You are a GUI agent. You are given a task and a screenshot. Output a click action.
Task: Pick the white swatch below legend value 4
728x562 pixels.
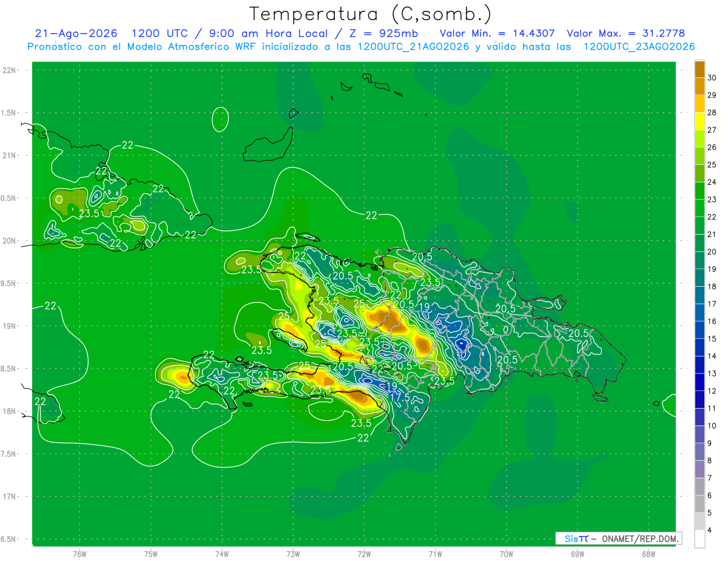[699, 539]
